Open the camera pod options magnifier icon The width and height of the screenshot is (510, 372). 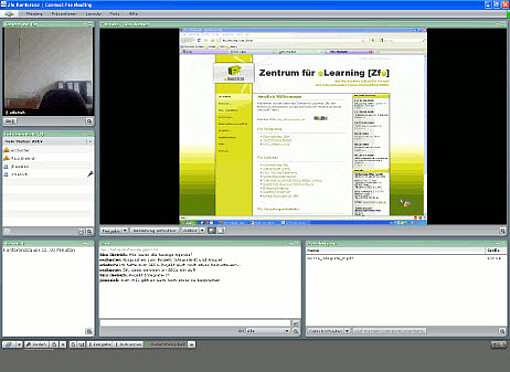point(89,121)
